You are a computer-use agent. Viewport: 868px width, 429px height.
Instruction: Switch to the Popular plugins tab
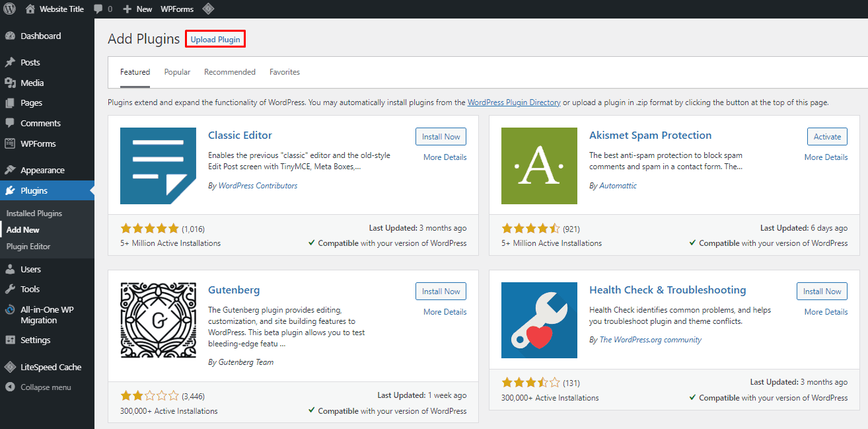coord(177,71)
